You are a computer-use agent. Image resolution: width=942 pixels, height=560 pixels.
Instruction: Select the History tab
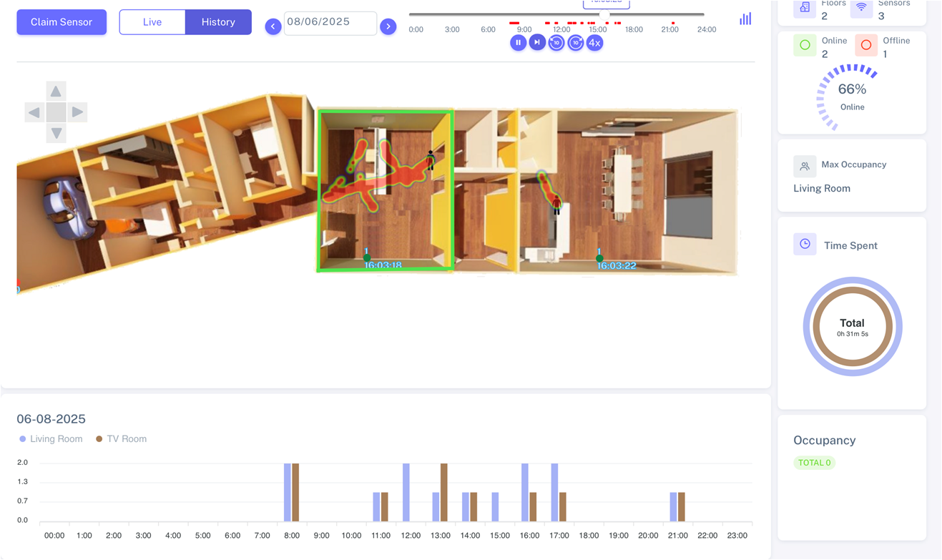point(218,22)
